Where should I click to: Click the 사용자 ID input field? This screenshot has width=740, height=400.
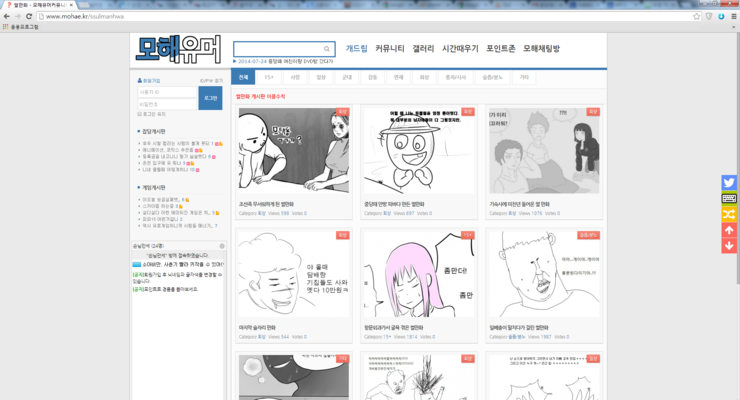[167, 92]
